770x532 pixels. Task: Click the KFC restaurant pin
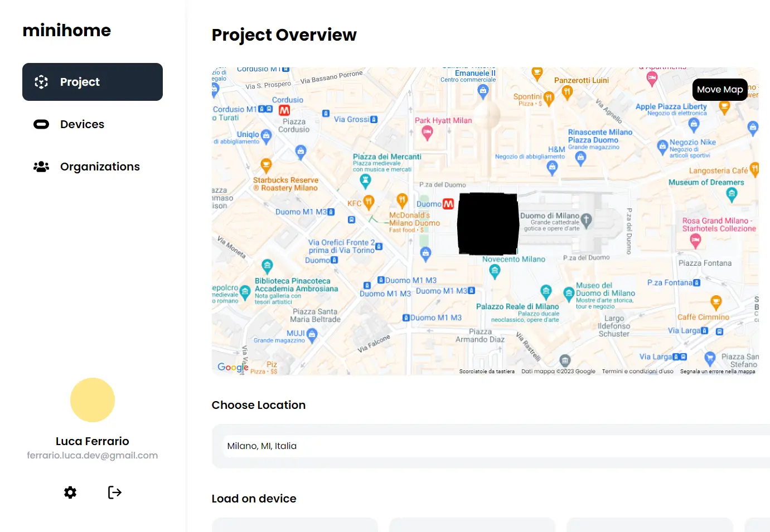(x=369, y=202)
